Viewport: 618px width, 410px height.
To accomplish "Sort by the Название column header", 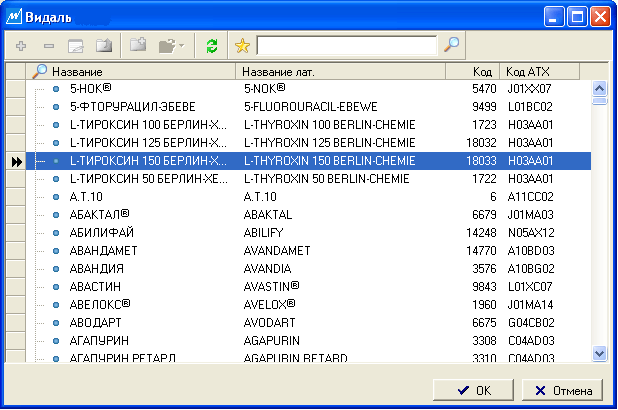I will click(x=130, y=71).
